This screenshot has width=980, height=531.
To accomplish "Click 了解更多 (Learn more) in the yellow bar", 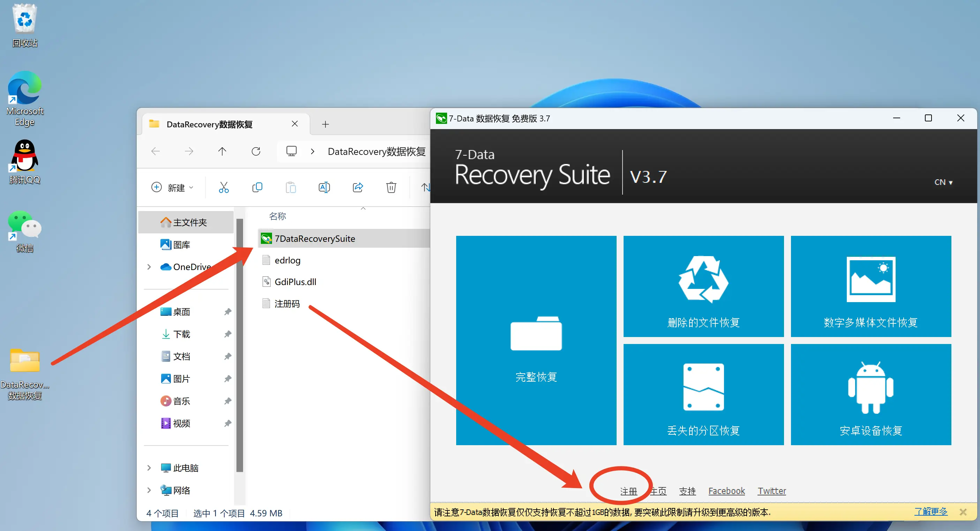I will pyautogui.click(x=930, y=511).
